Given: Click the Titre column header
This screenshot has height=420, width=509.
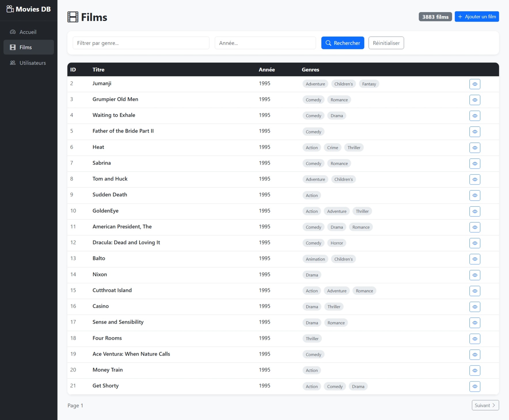Looking at the screenshot, I should point(98,70).
